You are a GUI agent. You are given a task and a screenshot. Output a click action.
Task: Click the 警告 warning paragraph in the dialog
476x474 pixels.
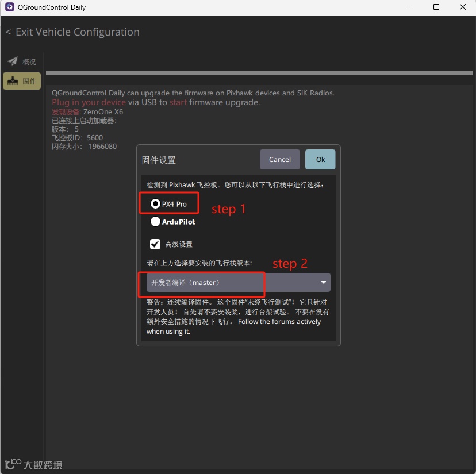click(237, 317)
